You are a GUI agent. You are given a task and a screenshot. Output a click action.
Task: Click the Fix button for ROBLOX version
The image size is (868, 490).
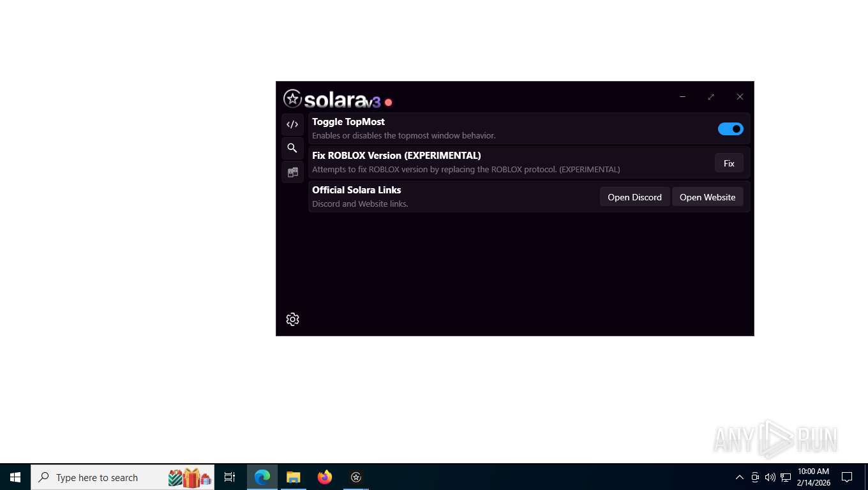coord(729,163)
